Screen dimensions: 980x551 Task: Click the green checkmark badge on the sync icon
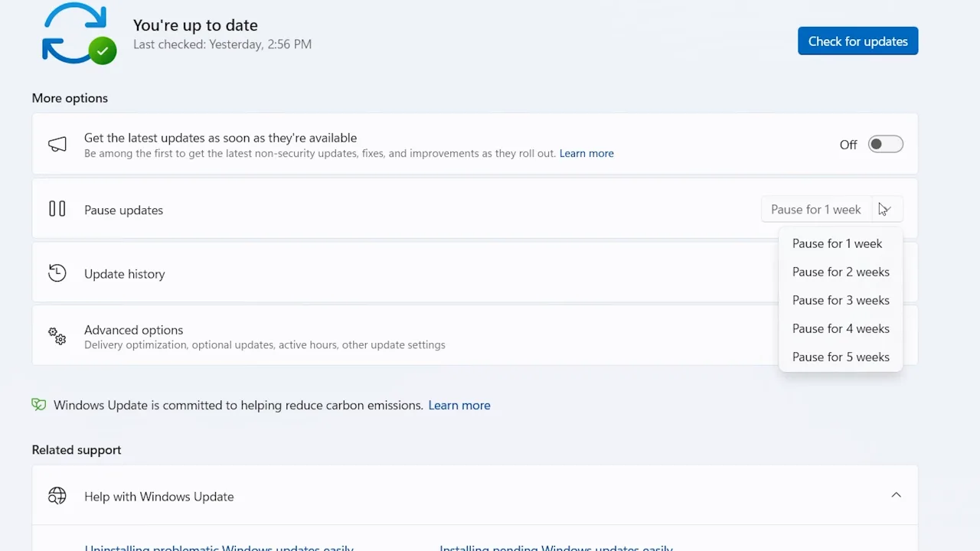(x=103, y=52)
